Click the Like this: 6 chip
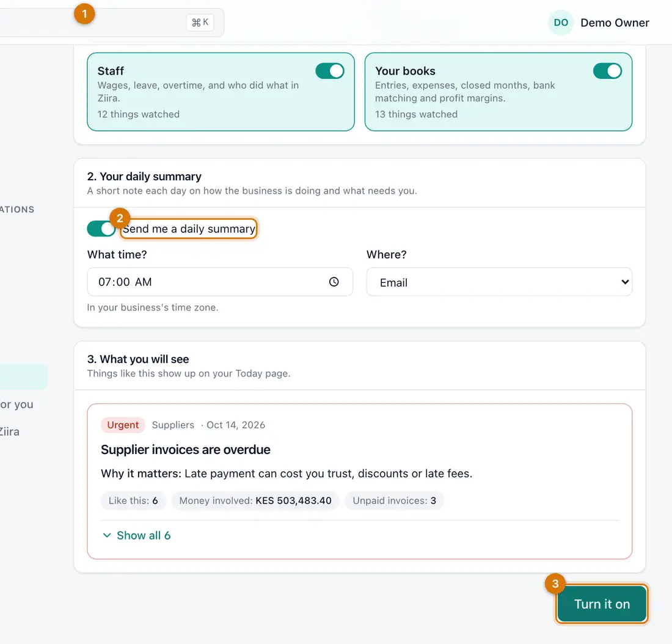The image size is (672, 644). coord(133,500)
